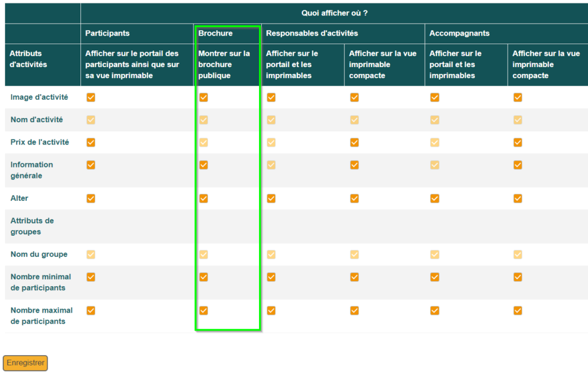The height and width of the screenshot is (374, 588).
Task: Disable Nombre minimal for Accompagnants portal
Action: pos(435,277)
